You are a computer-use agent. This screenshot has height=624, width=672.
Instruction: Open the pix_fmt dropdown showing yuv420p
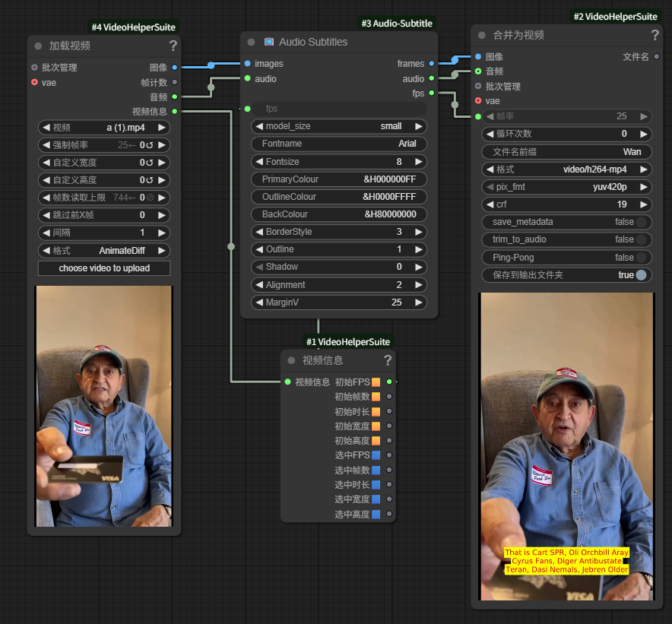click(567, 187)
